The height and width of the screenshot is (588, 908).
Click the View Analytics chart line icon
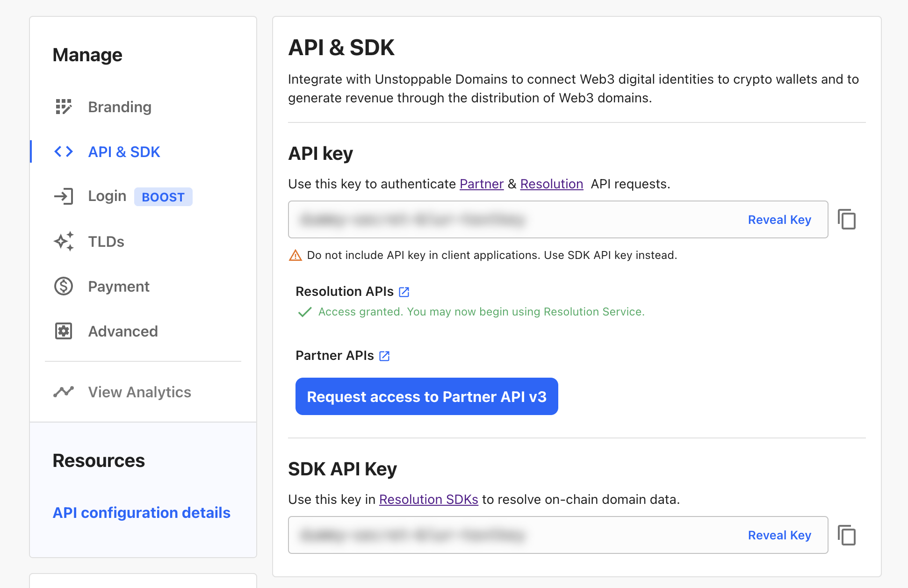point(64,392)
